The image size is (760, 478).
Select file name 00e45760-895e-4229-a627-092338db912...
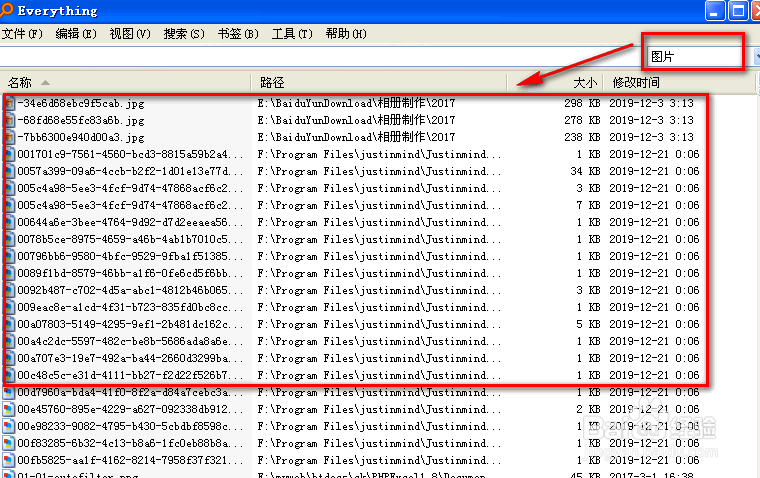click(x=130, y=410)
